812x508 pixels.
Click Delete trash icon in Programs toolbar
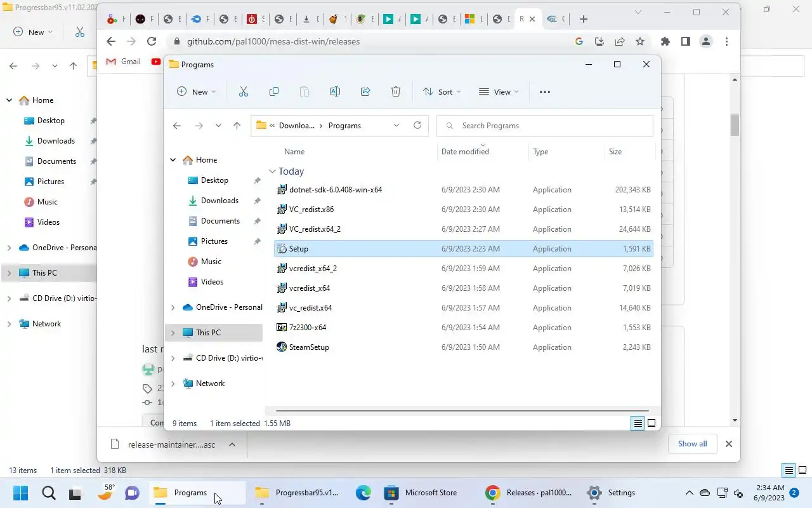point(396,92)
